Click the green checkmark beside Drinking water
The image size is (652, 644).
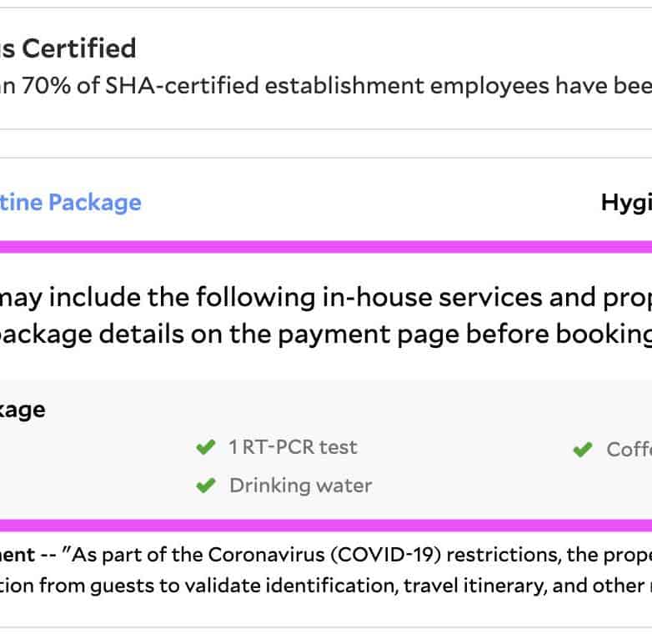pos(205,486)
